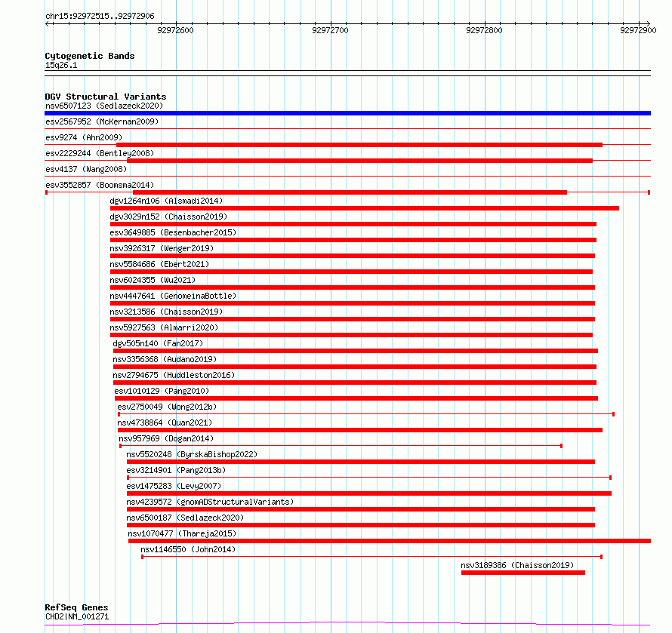Click the chr15:92972515..92972906 coordinate text
The width and height of the screenshot is (672, 633).
tap(100, 17)
